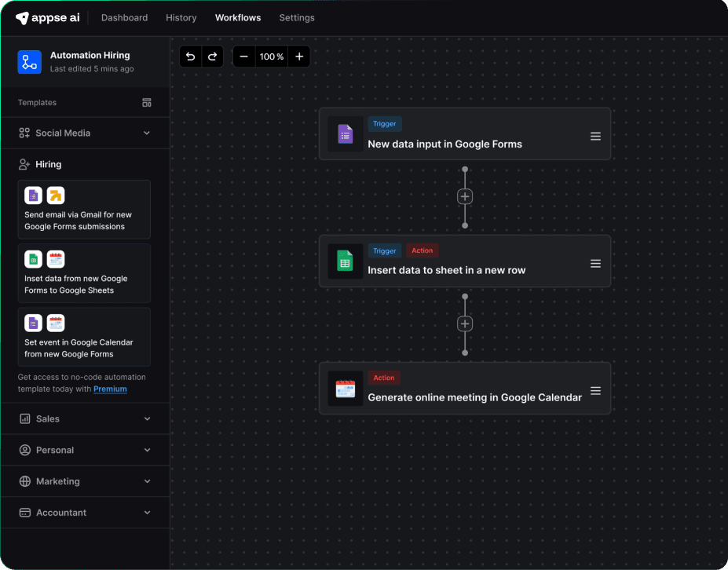Click the Google Sheets icon on the action node
Viewport: 728px width, 570px height.
[346, 261]
